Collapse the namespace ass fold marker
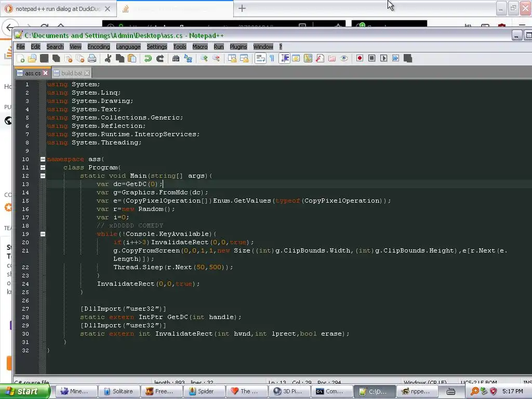The image size is (532, 399). pos(43,159)
